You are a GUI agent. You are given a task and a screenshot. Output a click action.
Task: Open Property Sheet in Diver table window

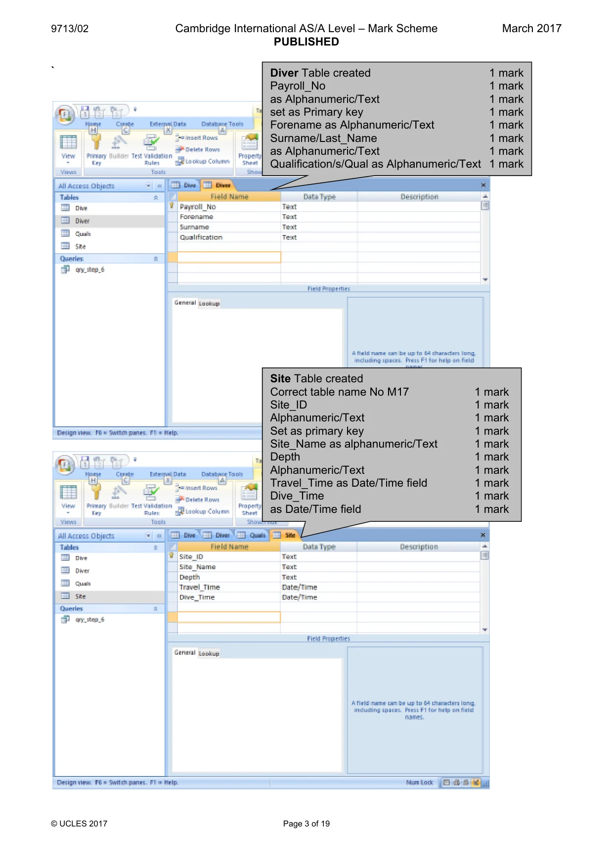click(250, 148)
